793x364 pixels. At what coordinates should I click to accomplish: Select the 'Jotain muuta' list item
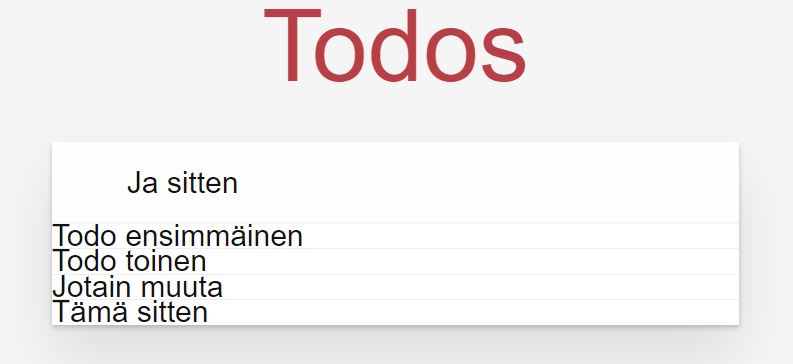tap(395, 287)
